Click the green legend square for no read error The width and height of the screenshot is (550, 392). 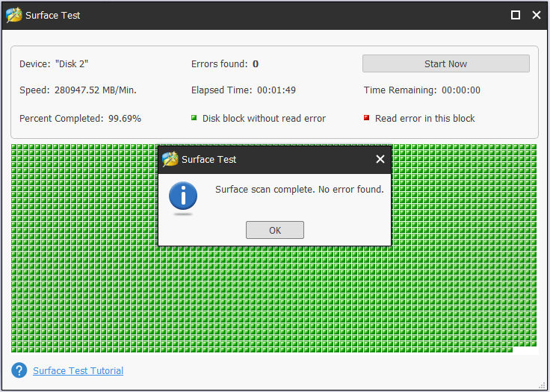pyautogui.click(x=194, y=118)
